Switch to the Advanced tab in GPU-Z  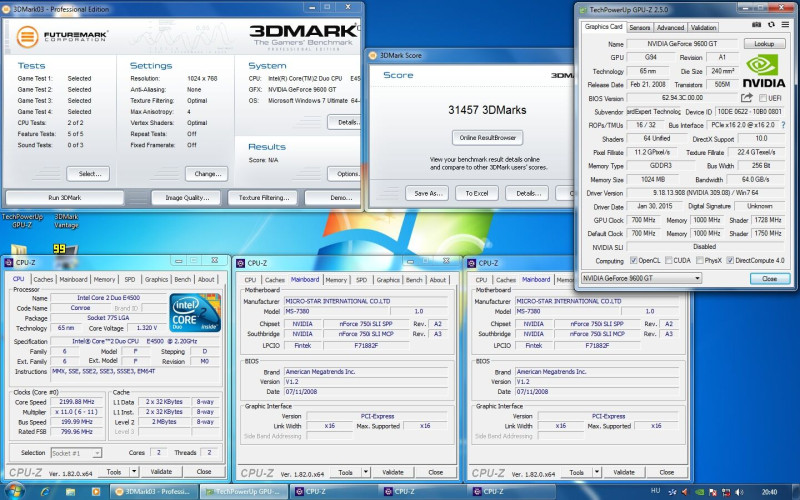[670, 28]
